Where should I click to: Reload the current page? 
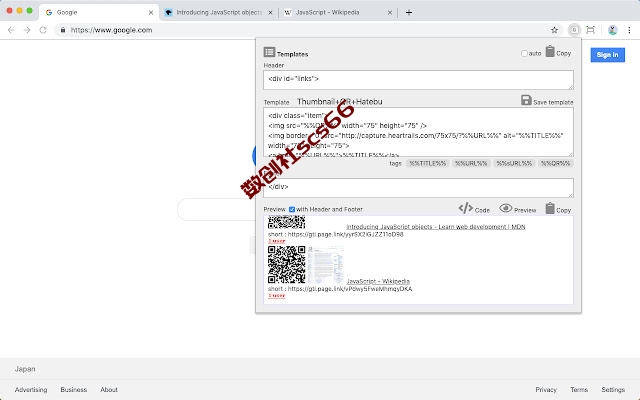(x=43, y=30)
